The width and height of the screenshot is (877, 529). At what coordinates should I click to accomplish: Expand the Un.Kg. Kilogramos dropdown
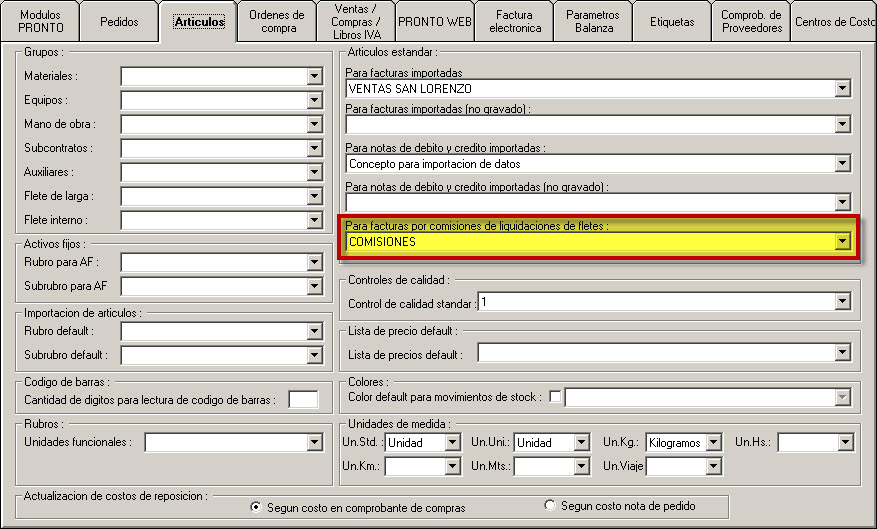pyautogui.click(x=713, y=442)
